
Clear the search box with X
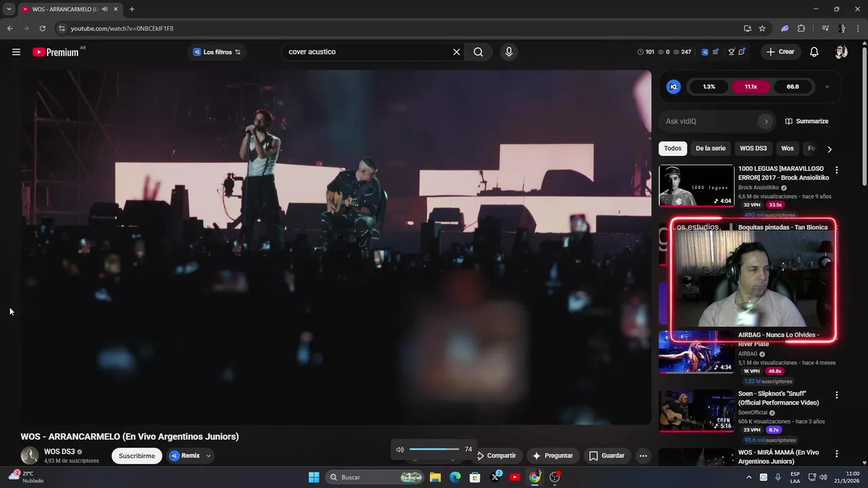[456, 52]
